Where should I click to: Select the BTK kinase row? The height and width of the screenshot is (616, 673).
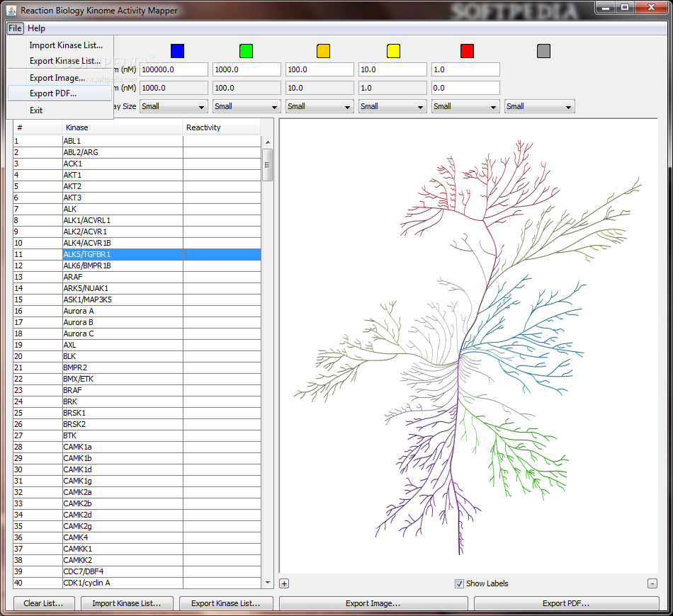(x=137, y=435)
